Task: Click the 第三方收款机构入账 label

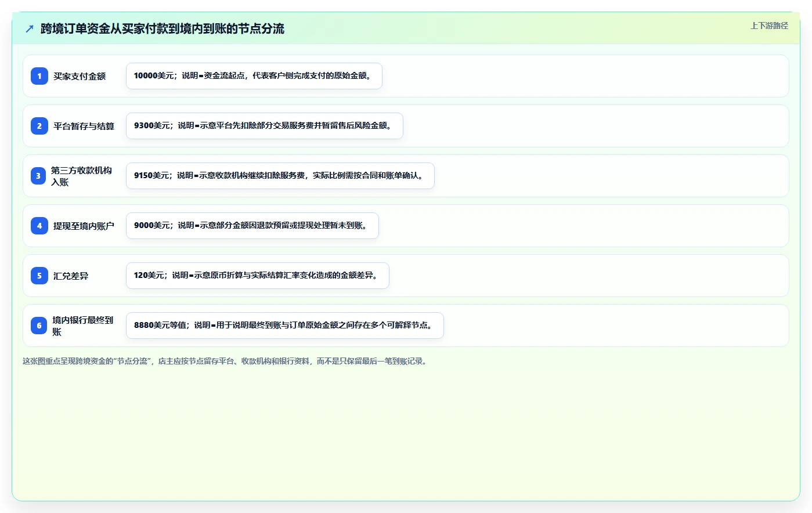Action: pos(81,176)
